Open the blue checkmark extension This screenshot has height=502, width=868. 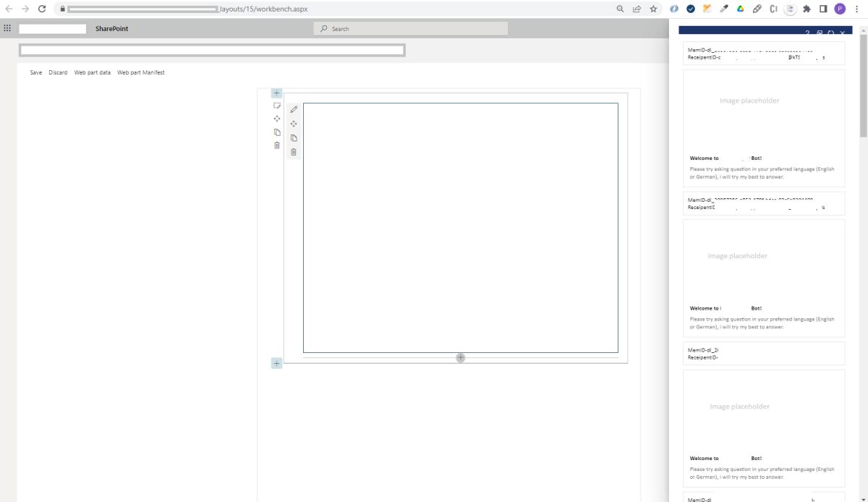click(x=691, y=9)
